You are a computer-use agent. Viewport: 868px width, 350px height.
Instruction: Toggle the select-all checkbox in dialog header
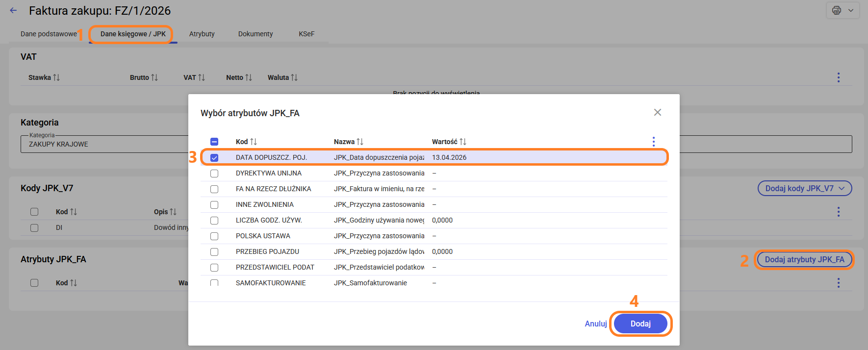click(214, 142)
